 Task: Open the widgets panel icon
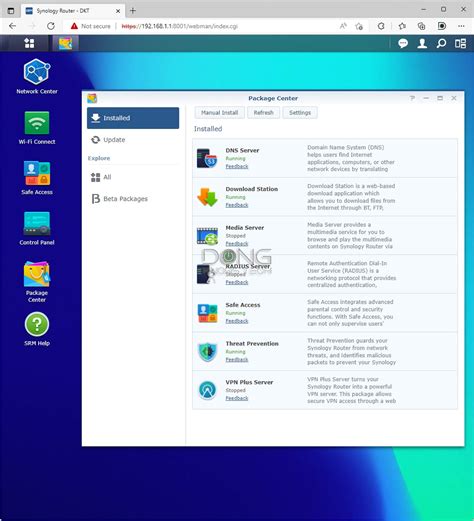click(460, 43)
